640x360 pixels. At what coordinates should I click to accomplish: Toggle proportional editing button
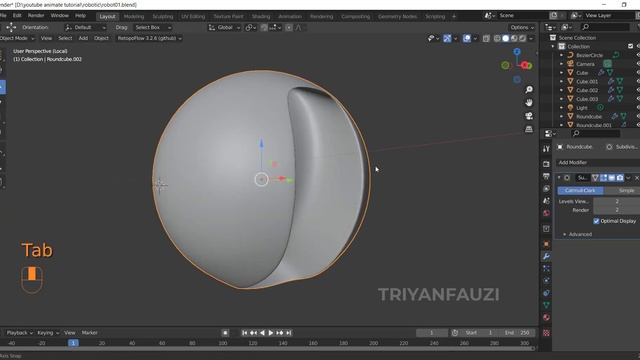pos(289,27)
